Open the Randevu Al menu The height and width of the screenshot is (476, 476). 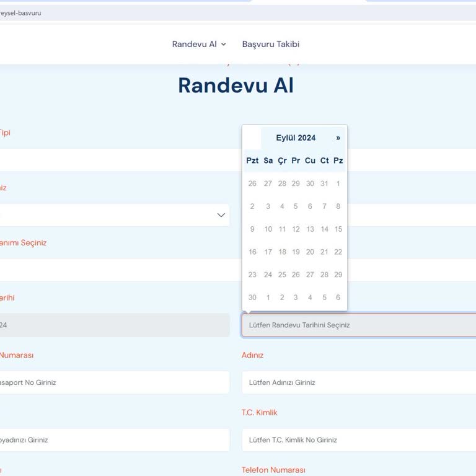(x=199, y=44)
